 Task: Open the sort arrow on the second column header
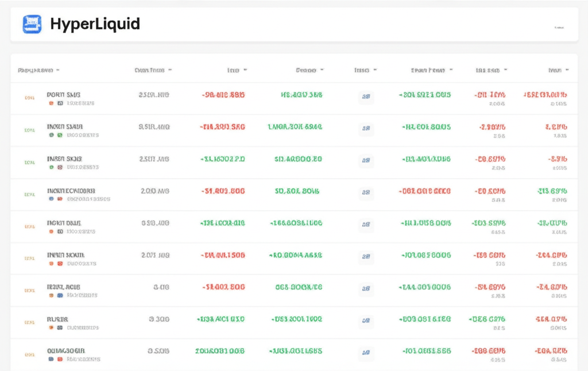coord(170,70)
